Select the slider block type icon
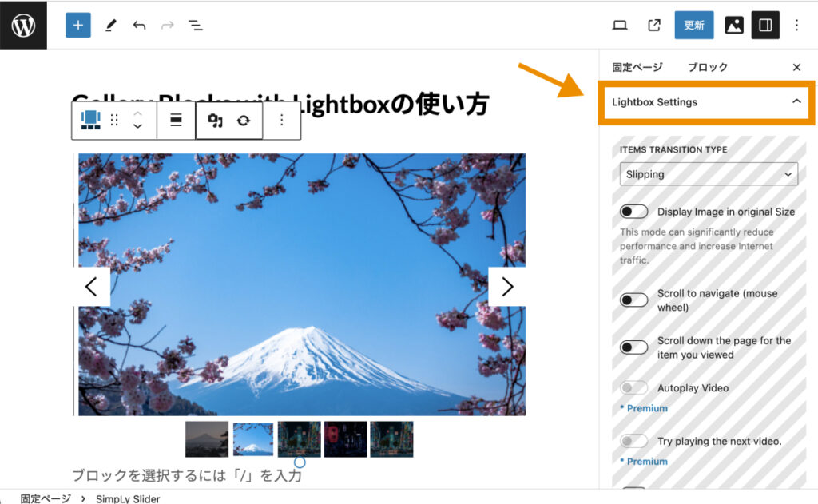The image size is (818, 504). pos(90,120)
